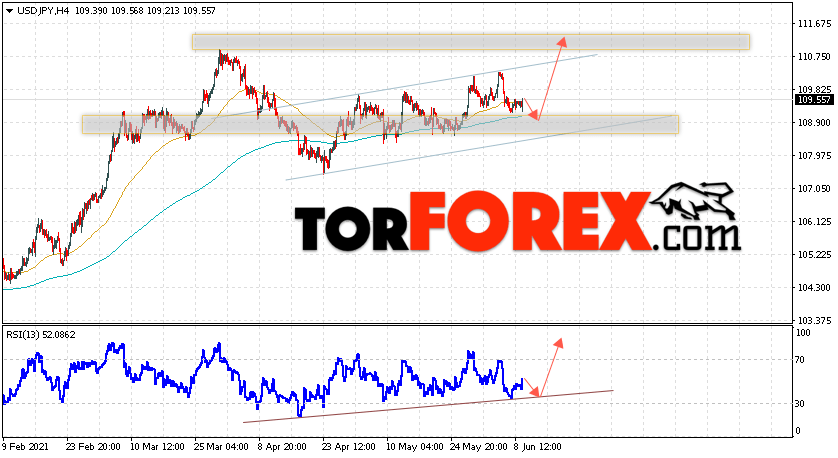Select the 109.825 price axis level
Image resolution: width=838 pixels, height=458 pixels.
point(814,90)
